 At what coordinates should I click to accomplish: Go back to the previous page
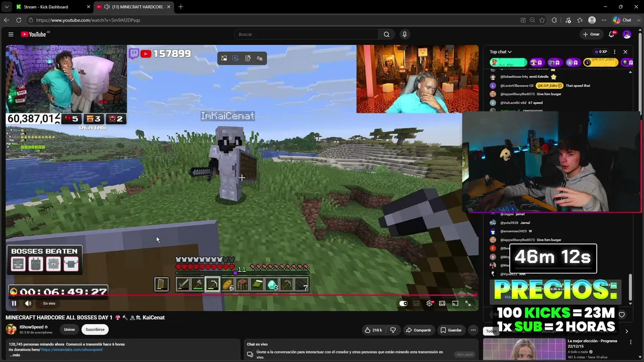(x=7, y=20)
